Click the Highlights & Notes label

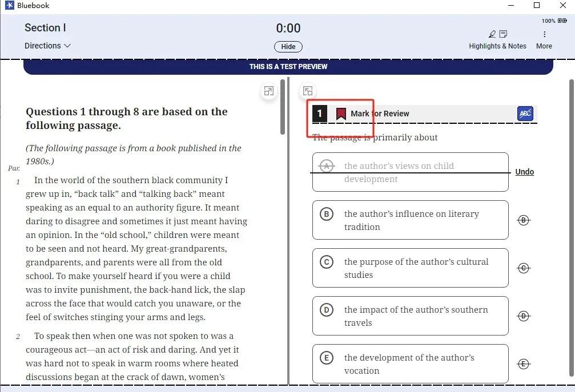(x=497, y=46)
